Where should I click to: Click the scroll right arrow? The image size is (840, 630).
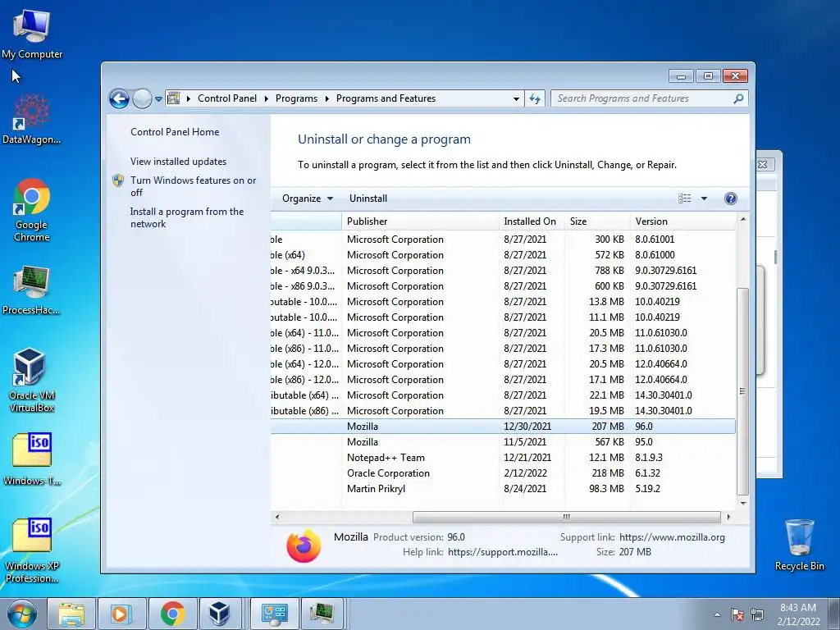[x=728, y=517]
